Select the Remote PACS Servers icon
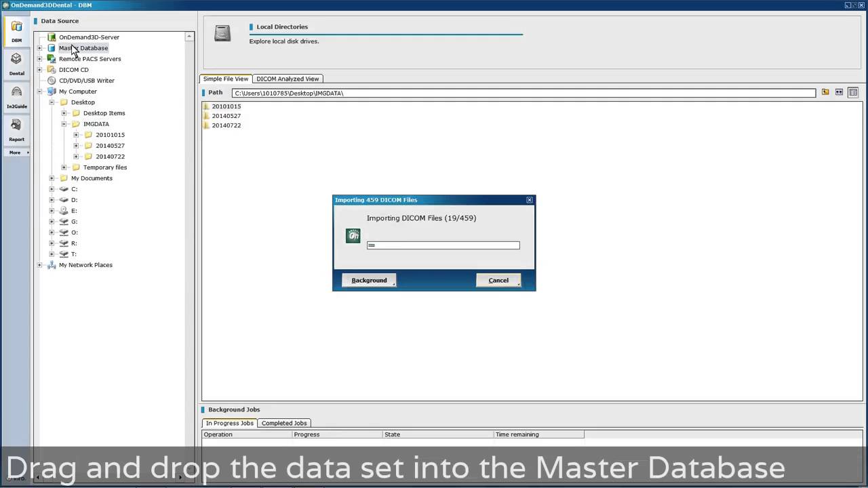The width and height of the screenshot is (868, 488). point(52,59)
